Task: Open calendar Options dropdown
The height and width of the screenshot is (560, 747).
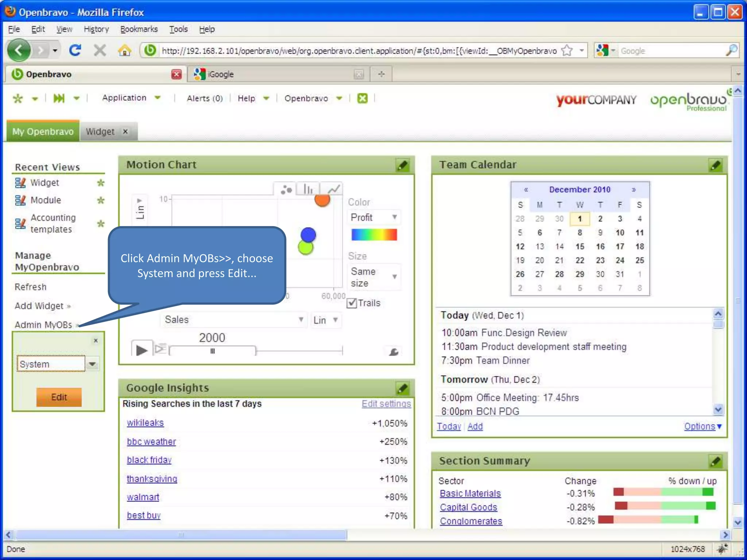Action: [703, 426]
